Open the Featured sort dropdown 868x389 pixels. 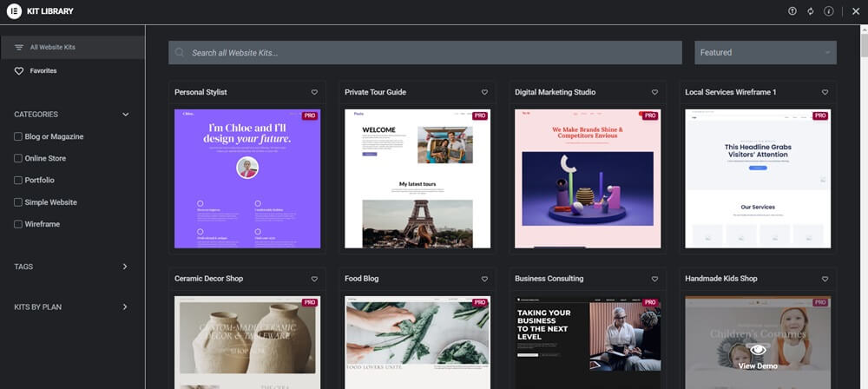click(765, 52)
